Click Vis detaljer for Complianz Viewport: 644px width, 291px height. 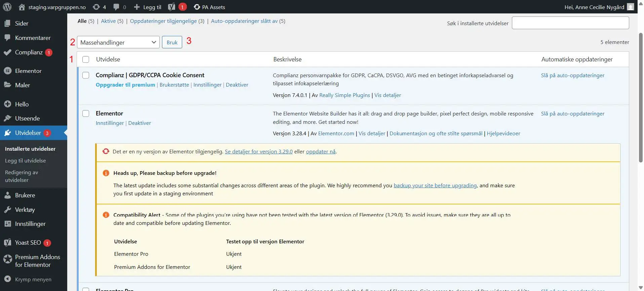pos(388,95)
